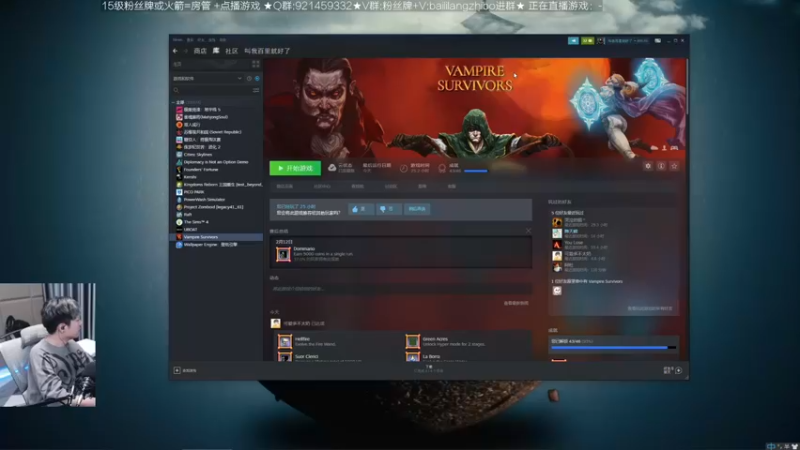Open the Steam menu in menu bar
Viewport: 800px width, 450px height.
tap(178, 40)
